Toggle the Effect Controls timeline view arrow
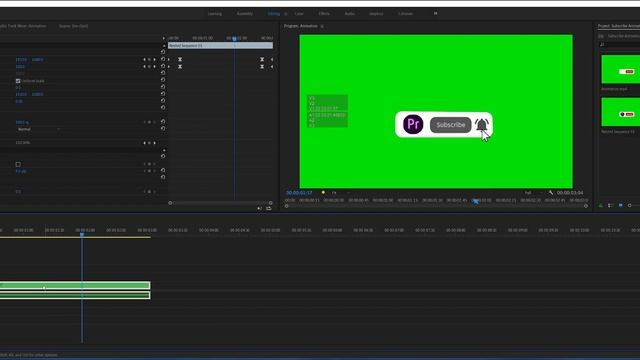640x360 pixels. (x=164, y=38)
